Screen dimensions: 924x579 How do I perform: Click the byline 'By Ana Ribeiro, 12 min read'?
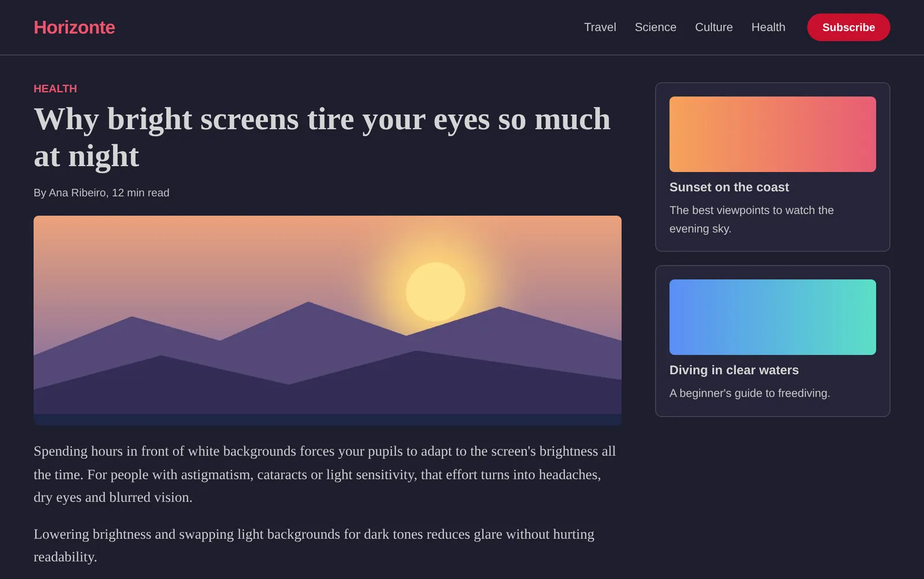click(102, 193)
